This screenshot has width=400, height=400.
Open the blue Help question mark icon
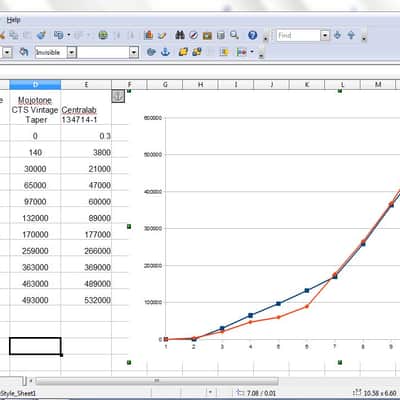pyautogui.click(x=253, y=35)
